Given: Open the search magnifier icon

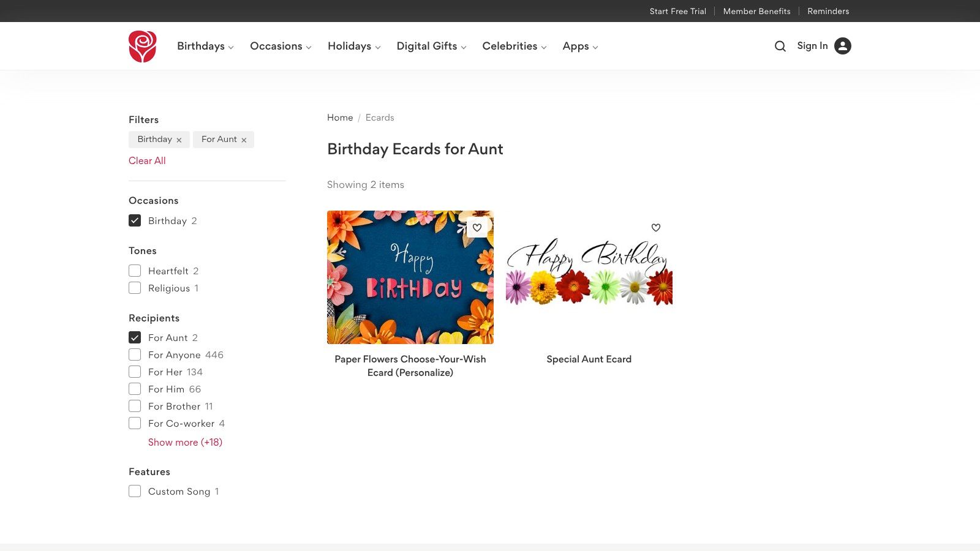Looking at the screenshot, I should (780, 46).
